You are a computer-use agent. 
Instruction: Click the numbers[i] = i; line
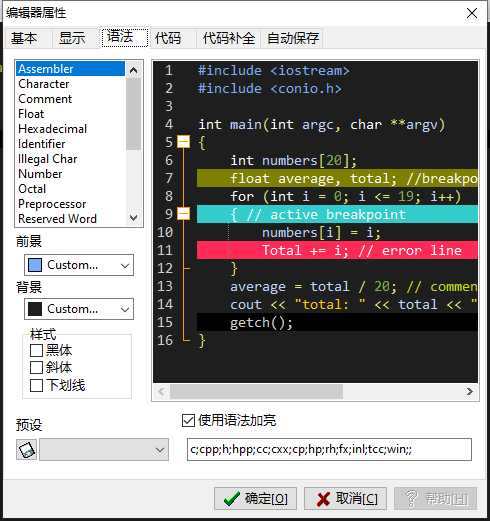[x=321, y=233]
